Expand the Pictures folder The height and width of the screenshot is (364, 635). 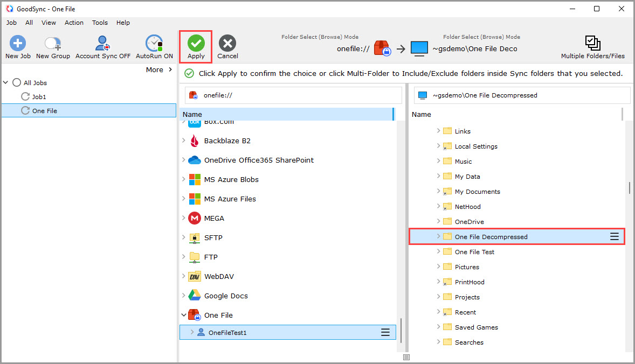[x=438, y=267]
